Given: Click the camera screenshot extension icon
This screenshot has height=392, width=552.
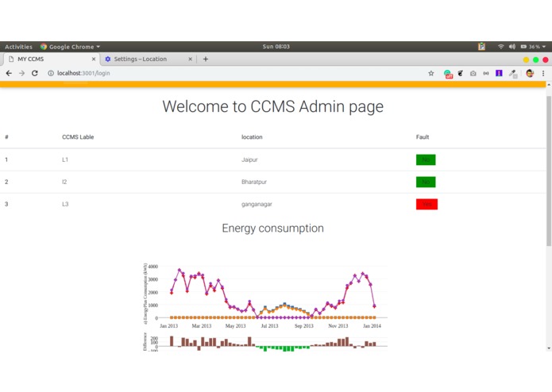Looking at the screenshot, I should (x=473, y=73).
